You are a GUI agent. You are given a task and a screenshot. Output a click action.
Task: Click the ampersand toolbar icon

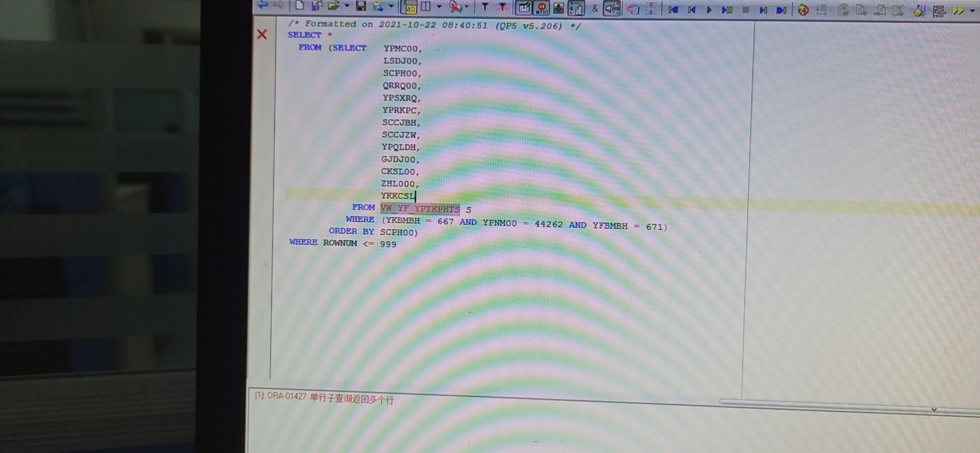coord(595,9)
